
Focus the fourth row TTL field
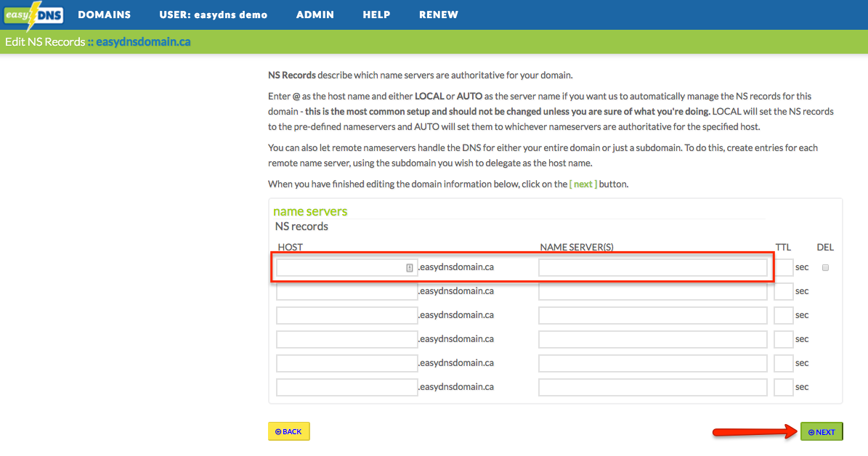pyautogui.click(x=783, y=339)
